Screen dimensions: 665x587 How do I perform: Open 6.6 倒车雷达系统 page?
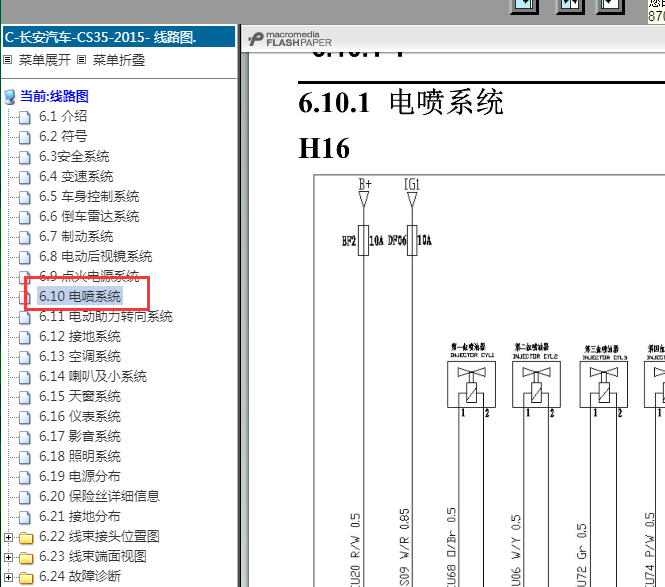click(x=89, y=216)
